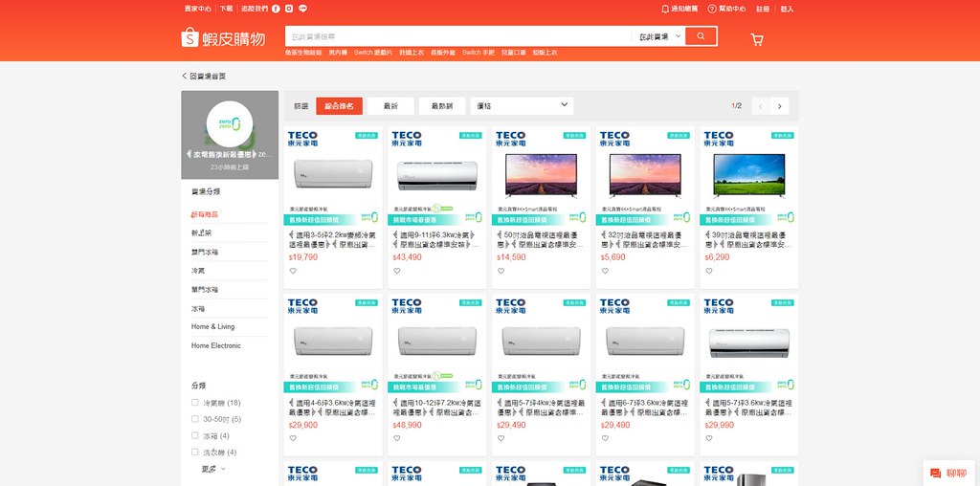Open the Instagram follow icon
This screenshot has width=980, height=486.
(x=289, y=9)
